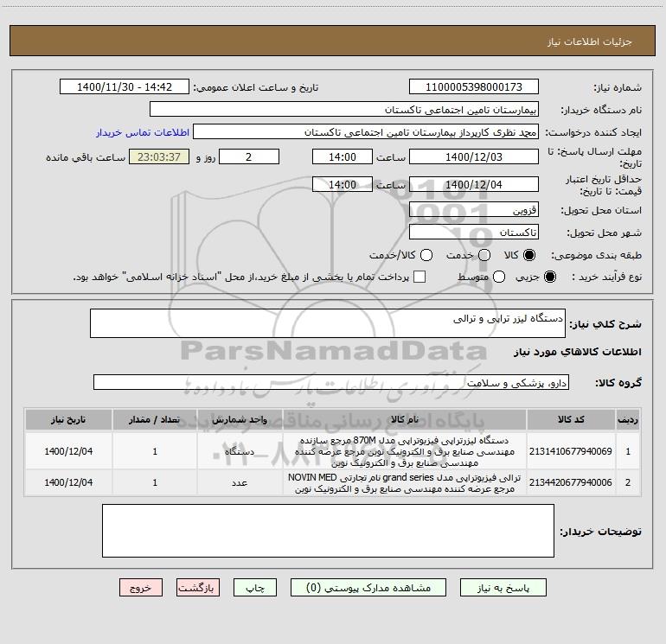This screenshot has width=666, height=644.
Task: Click the NOVIN MED grand series trolley name
Action: (405, 482)
